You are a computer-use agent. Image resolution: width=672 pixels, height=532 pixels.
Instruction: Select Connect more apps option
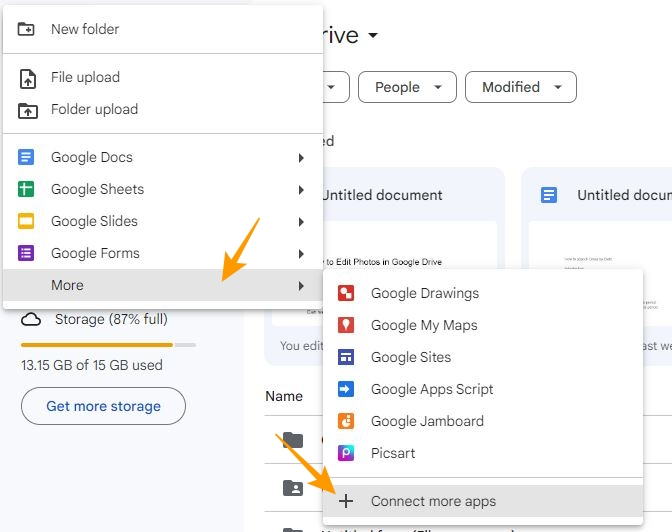(483, 501)
